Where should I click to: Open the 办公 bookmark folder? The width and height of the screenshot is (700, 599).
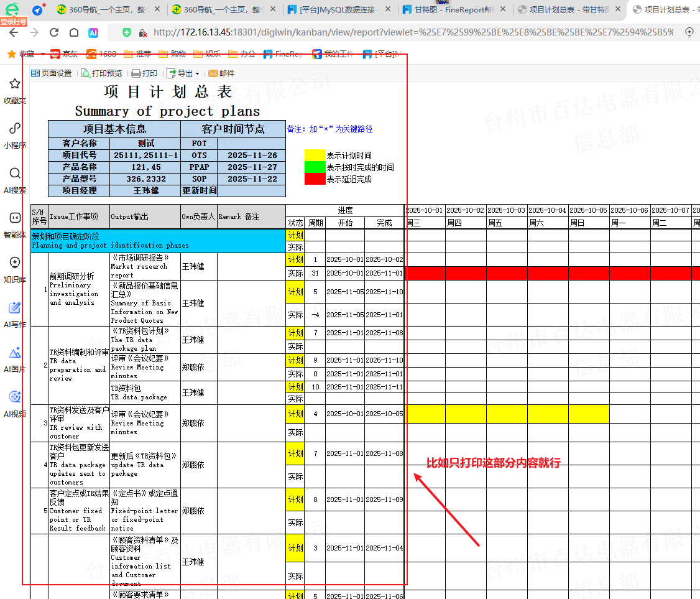[x=241, y=54]
